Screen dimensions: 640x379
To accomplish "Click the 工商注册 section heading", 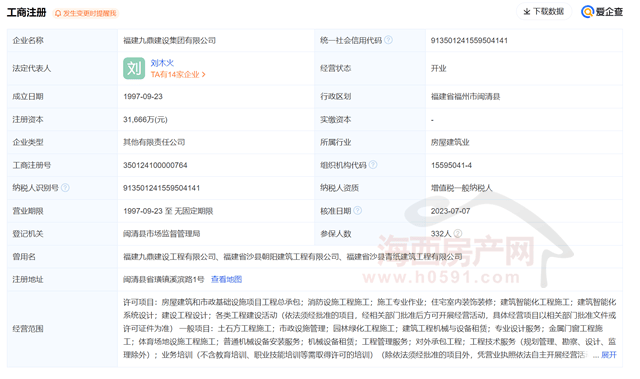I will pyautogui.click(x=27, y=13).
